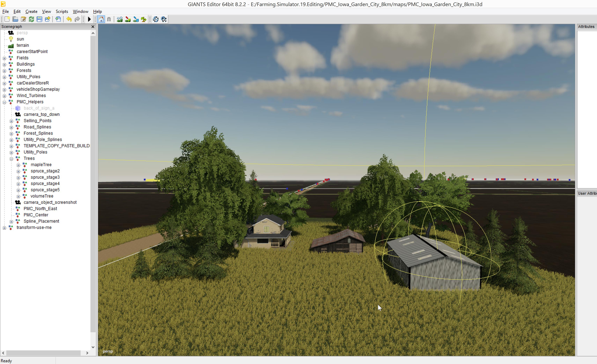Open the File menu
The image size is (597, 364).
tap(6, 11)
